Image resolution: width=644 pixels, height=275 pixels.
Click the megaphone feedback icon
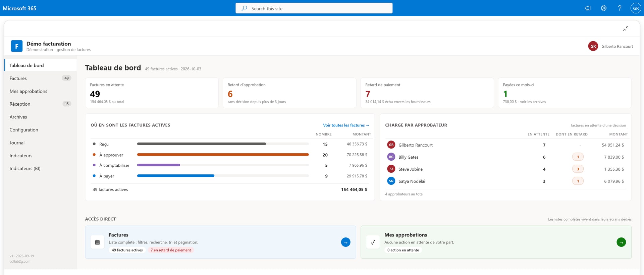coord(588,8)
